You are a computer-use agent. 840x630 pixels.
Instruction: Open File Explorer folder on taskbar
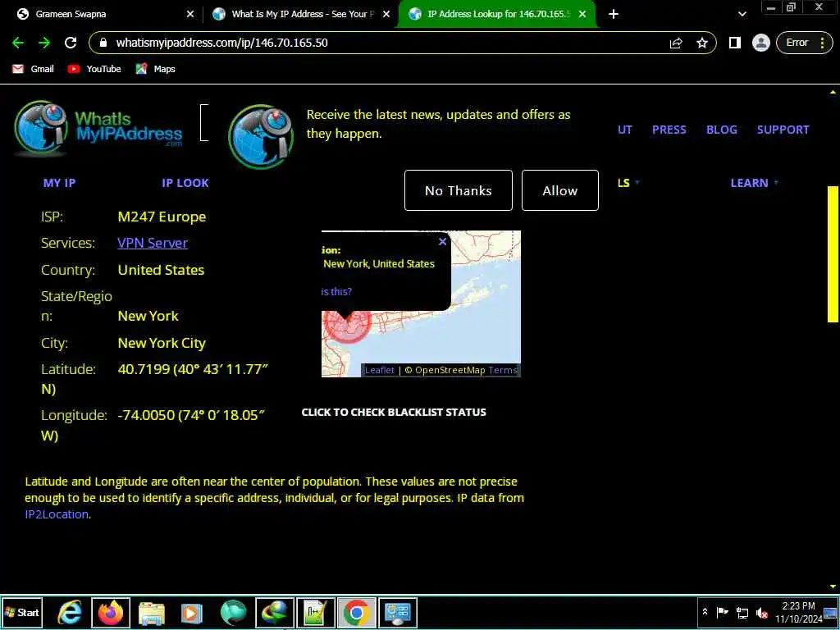coord(152,612)
